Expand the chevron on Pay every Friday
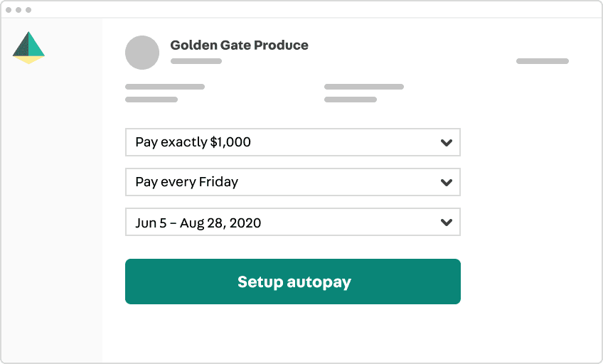Viewport: 603px width, 364px height. (x=446, y=182)
